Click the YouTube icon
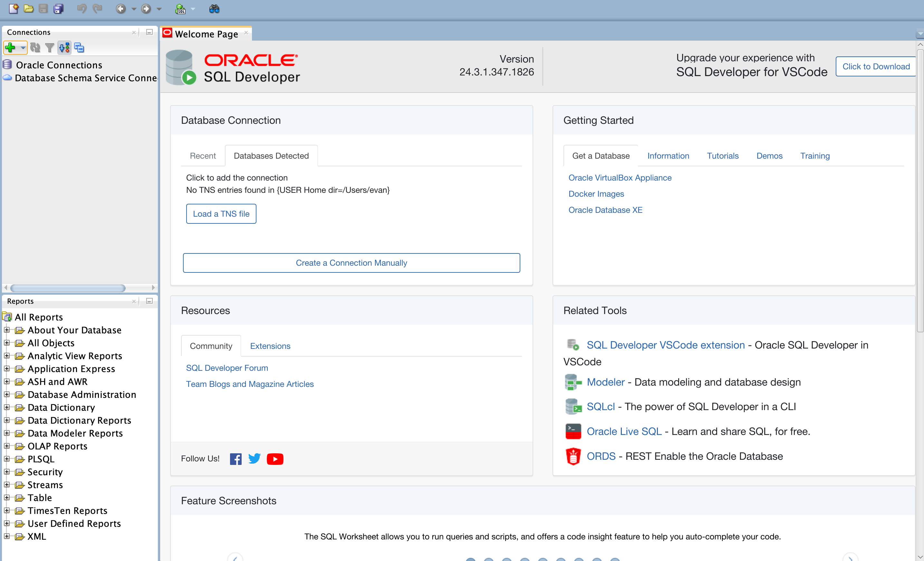This screenshot has height=561, width=924. pyautogui.click(x=275, y=459)
